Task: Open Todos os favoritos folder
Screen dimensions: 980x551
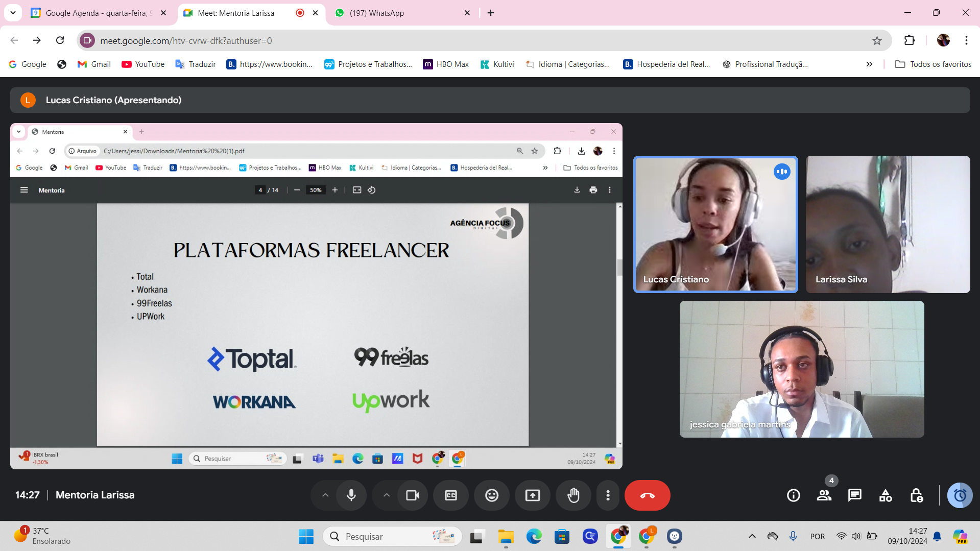Action: (933, 64)
